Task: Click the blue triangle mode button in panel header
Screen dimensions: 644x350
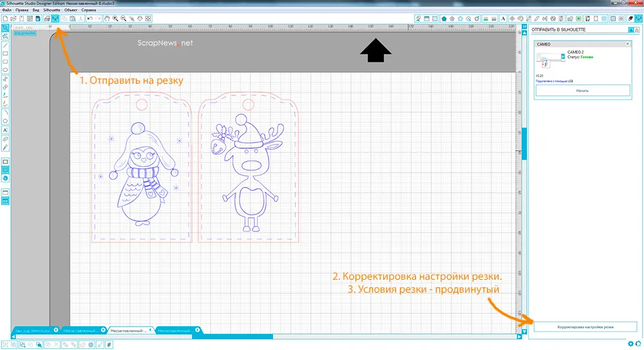Action: [631, 30]
